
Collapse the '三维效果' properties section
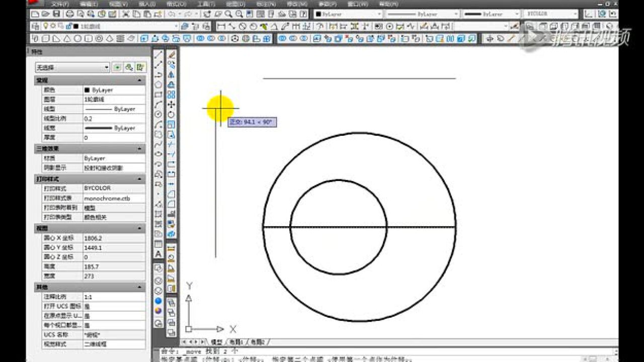pos(139,149)
